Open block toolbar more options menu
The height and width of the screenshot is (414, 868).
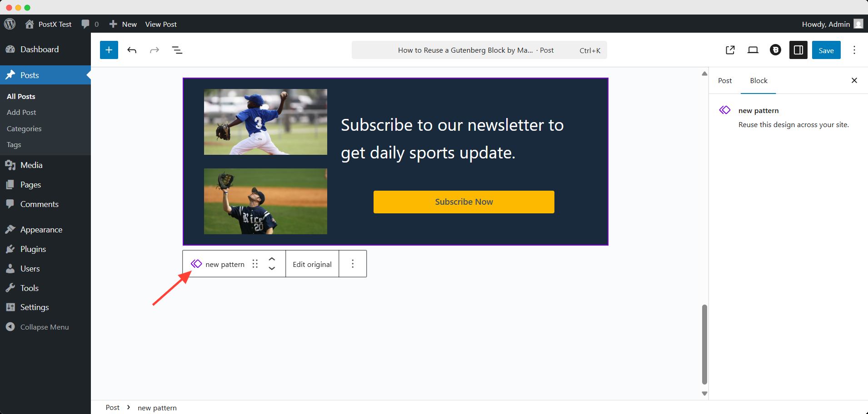coord(353,264)
